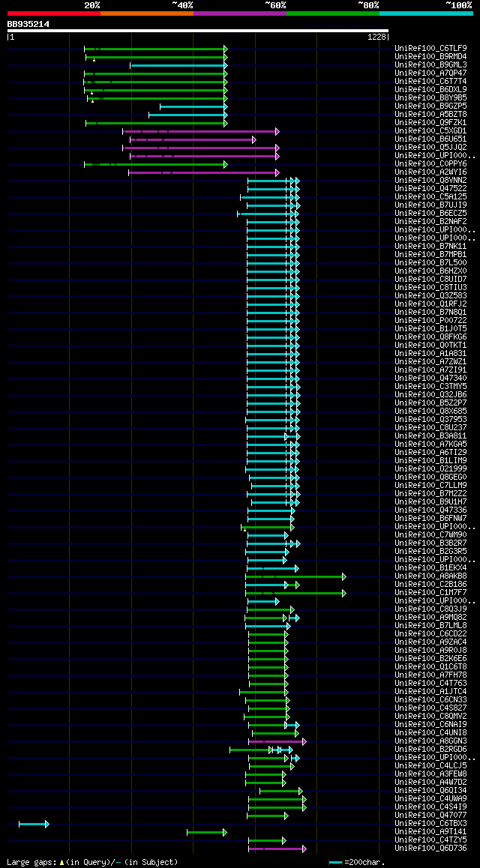Select hit label UniRef100_C5A125
This screenshot has width=480, height=868.
pos(430,196)
